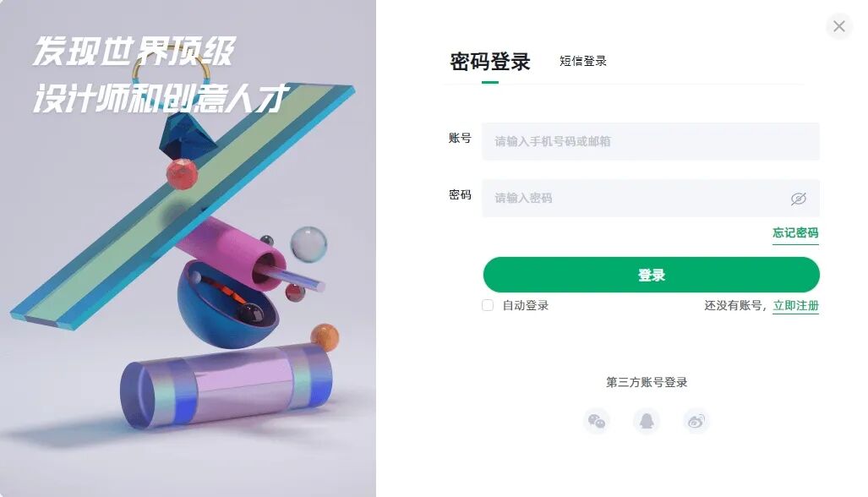868x497 pixels.
Task: Open the 短信登录 tab
Action: (x=583, y=61)
